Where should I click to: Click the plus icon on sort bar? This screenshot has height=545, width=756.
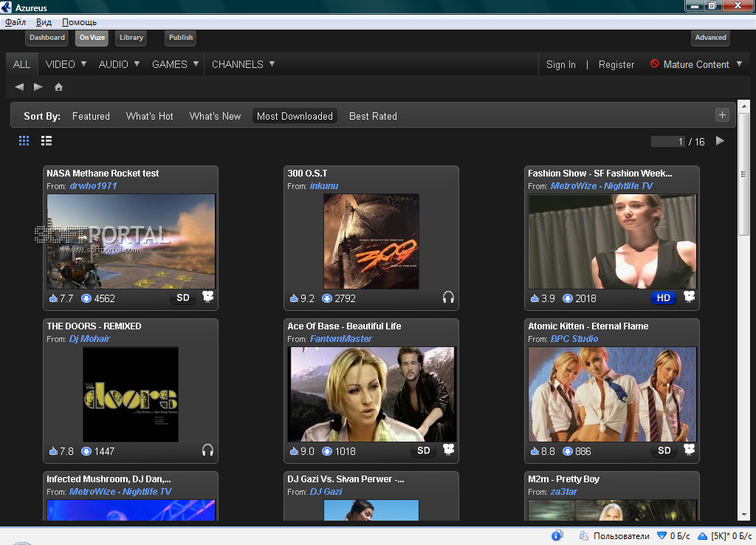(722, 114)
